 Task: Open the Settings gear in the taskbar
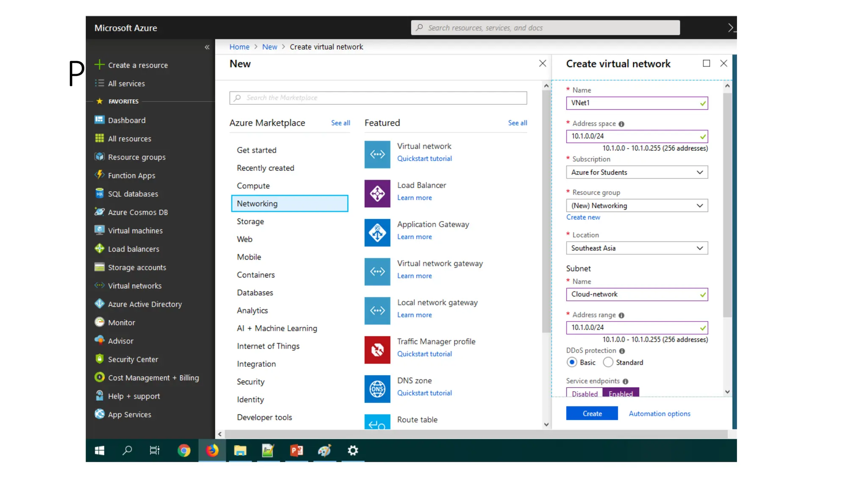[353, 450]
